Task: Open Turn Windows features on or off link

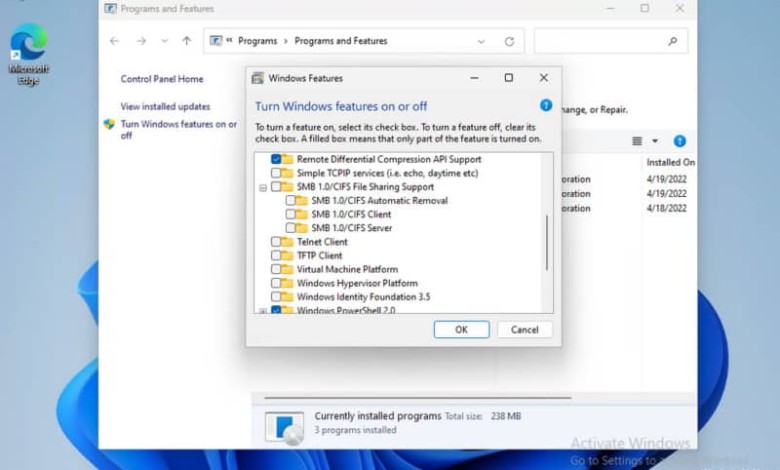Action: click(179, 130)
